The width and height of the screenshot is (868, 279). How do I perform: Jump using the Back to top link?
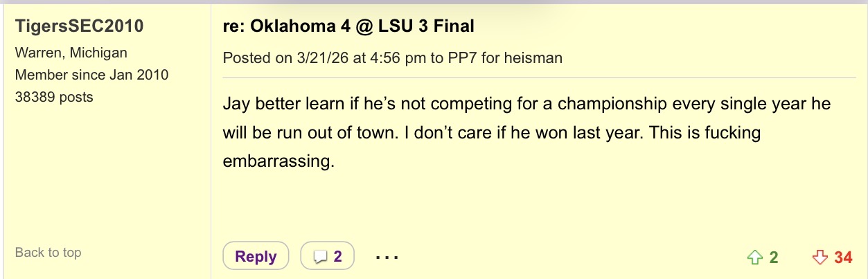(48, 252)
